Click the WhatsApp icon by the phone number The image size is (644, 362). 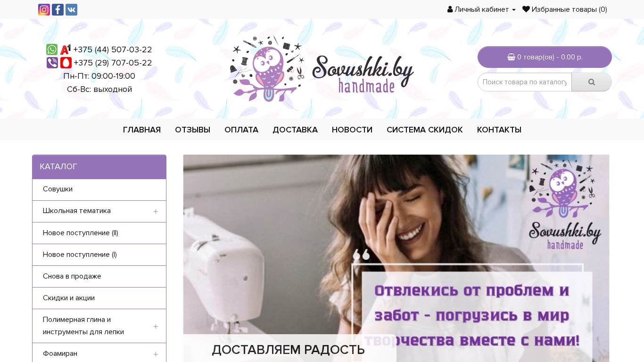point(52,49)
